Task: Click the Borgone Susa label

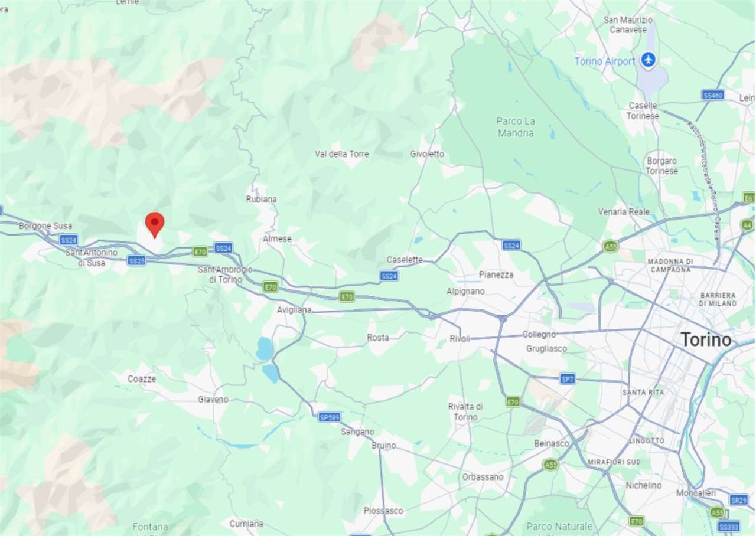Action: (45, 225)
